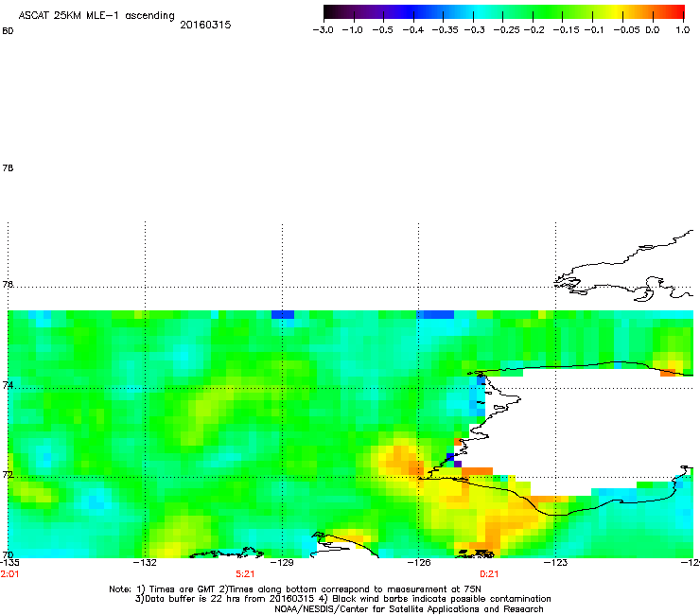The image size is (700, 615).
Task: Click the red time stamp 0:21
Action: pos(489,574)
